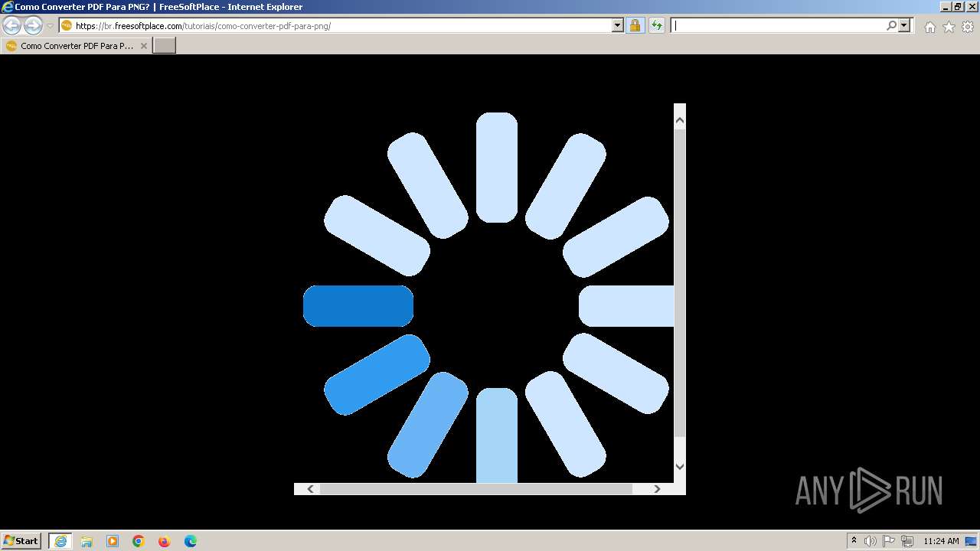Minimize the Internet Explorer window
The image size is (980, 551).
944,7
